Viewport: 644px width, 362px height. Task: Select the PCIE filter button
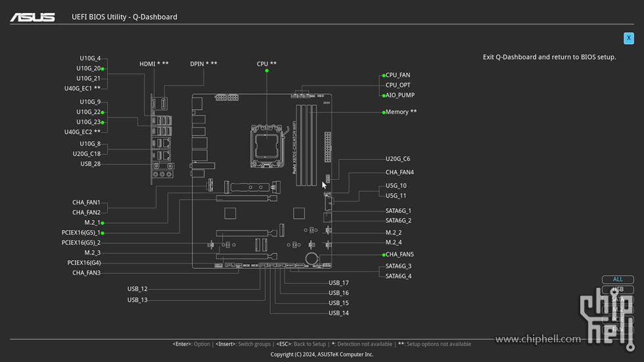[x=617, y=319]
